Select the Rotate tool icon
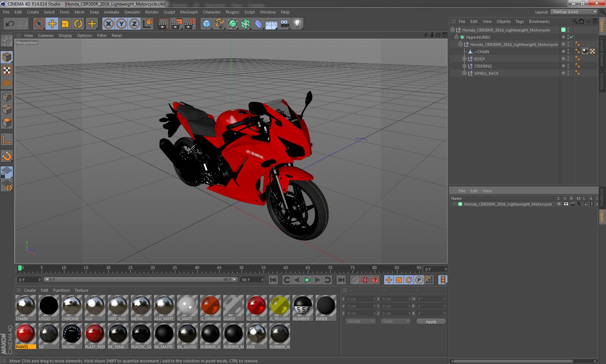The height and width of the screenshot is (364, 606). [78, 24]
